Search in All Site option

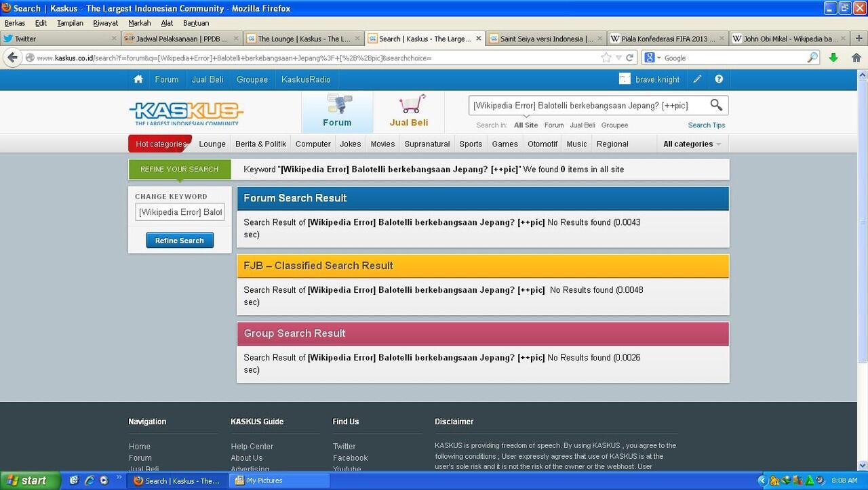click(x=526, y=125)
